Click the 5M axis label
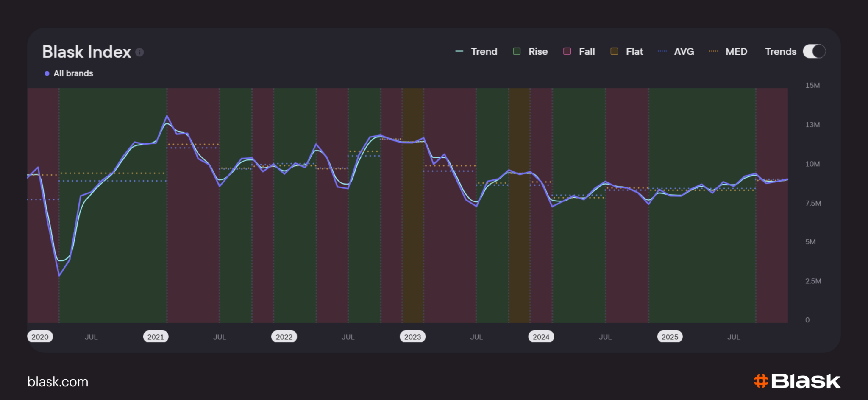Image resolution: width=868 pixels, height=400 pixels. (x=810, y=242)
